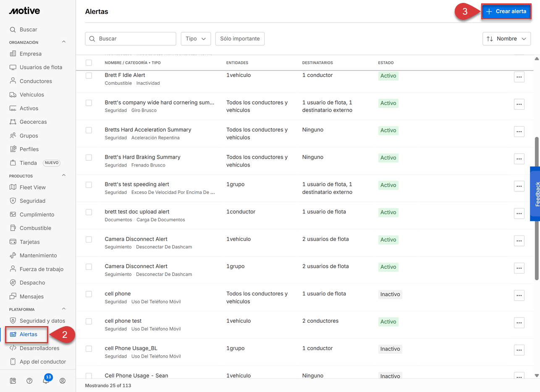The image size is (540, 392).
Task: Collapse the Organización sidebar section
Action: [x=64, y=42]
